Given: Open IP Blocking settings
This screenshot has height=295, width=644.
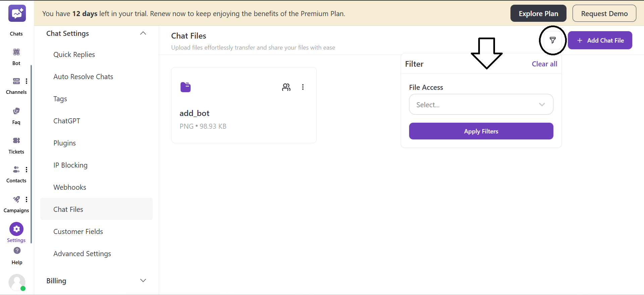Looking at the screenshot, I should [70, 165].
